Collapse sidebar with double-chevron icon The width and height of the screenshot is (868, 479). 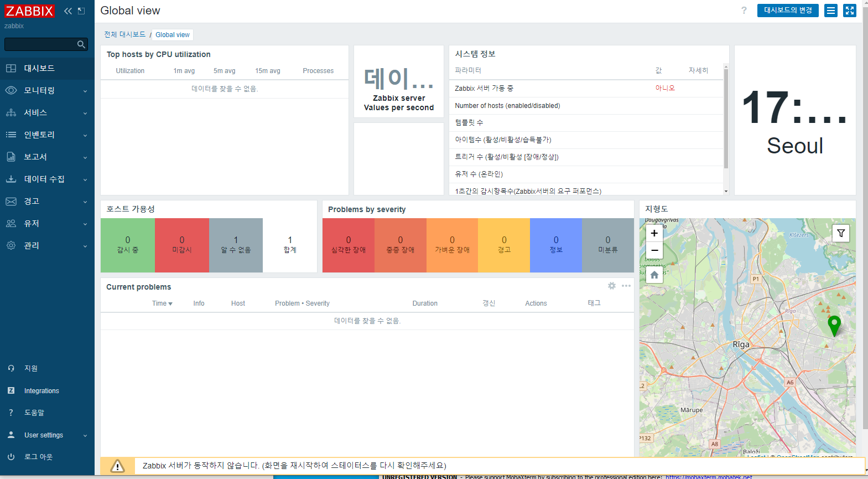coord(68,11)
